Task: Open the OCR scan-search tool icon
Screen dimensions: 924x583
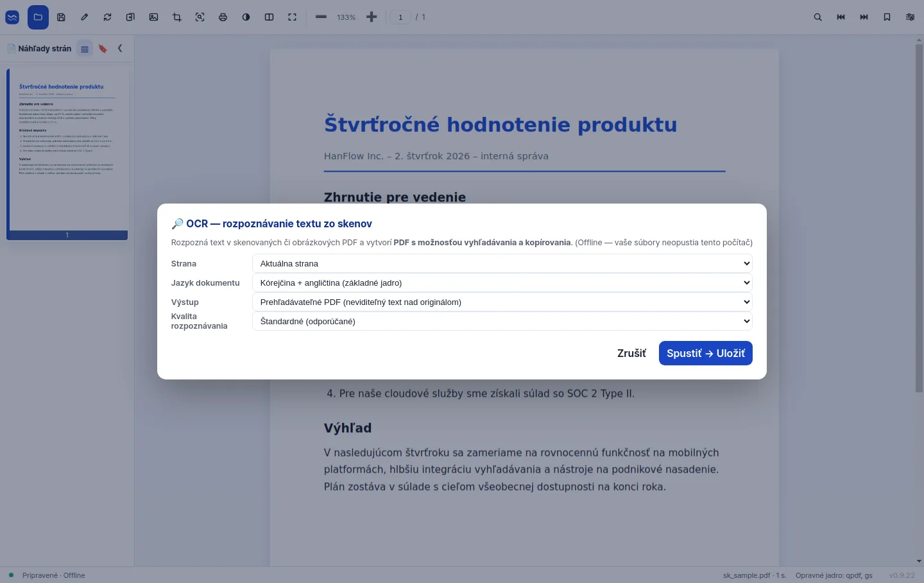Action: tap(200, 17)
